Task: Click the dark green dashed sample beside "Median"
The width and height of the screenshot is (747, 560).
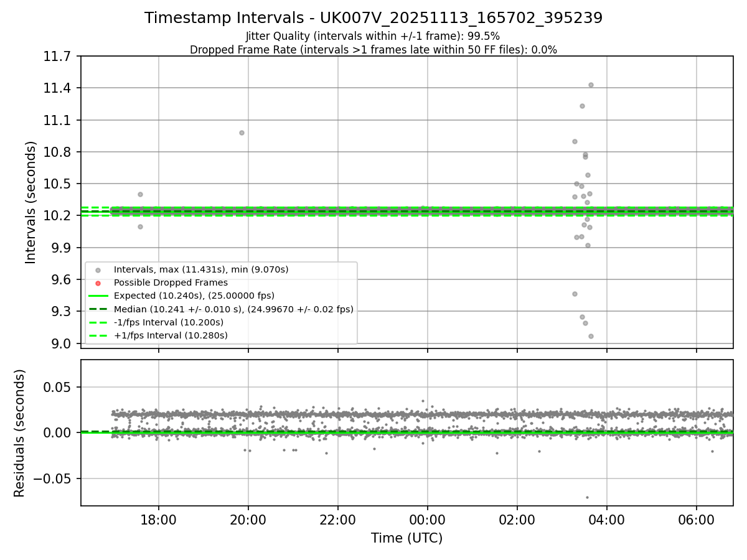Action: (x=98, y=309)
